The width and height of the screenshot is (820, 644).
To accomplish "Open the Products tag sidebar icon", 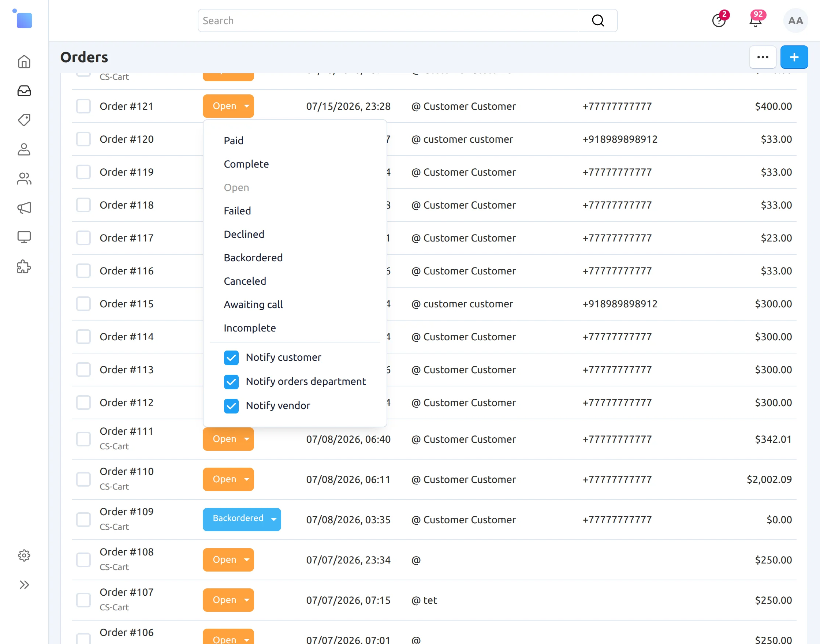I will [24, 120].
